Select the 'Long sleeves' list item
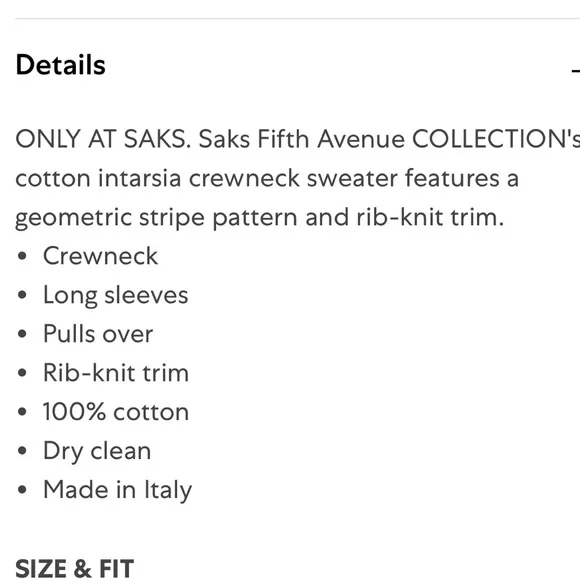Image resolution: width=580 pixels, height=580 pixels. (x=116, y=296)
